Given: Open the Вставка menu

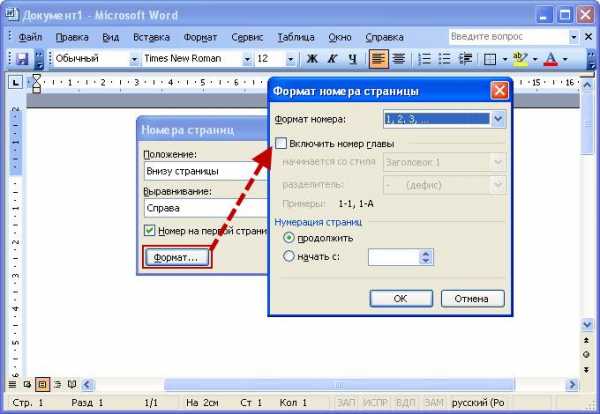Looking at the screenshot, I should [x=151, y=37].
